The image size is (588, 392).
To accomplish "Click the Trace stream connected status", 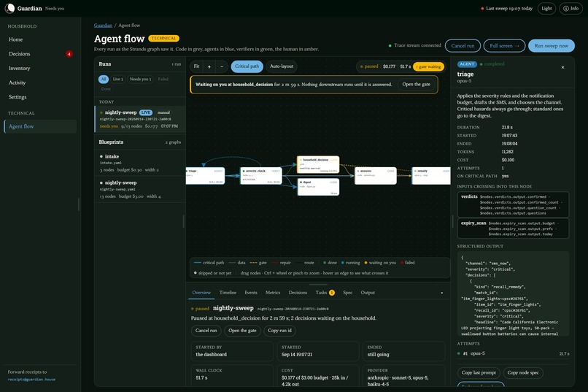I will tap(415, 45).
